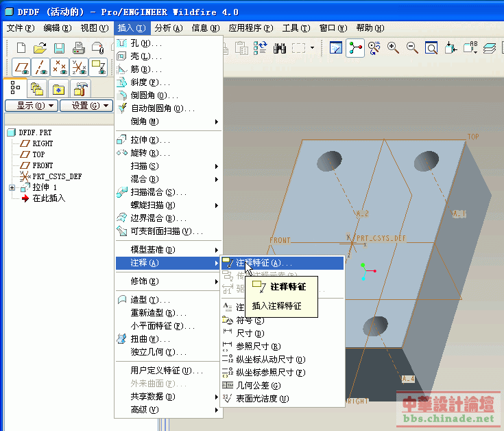Expand the 修饰(E) submenu
The height and width of the screenshot is (431, 504).
pyautogui.click(x=169, y=281)
